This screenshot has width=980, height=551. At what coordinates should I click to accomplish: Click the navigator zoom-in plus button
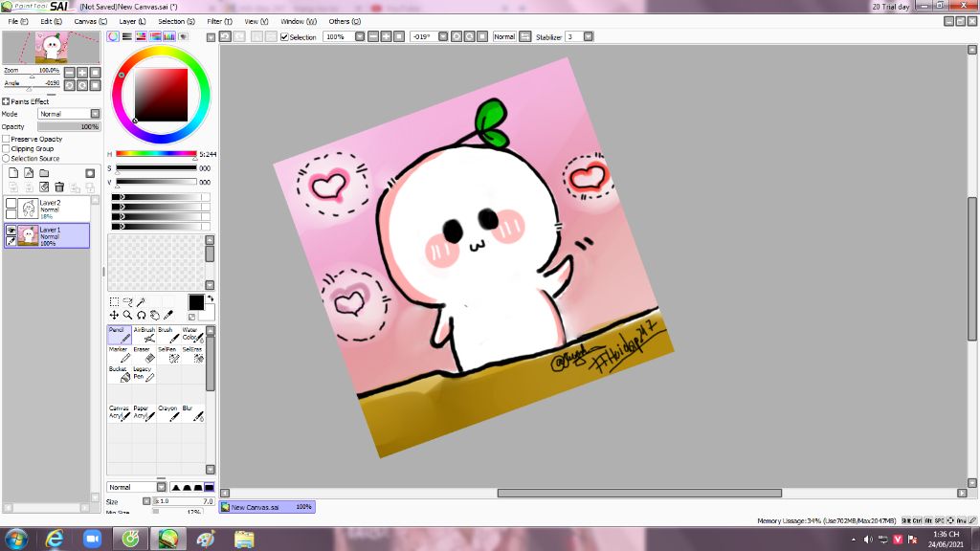pos(82,73)
